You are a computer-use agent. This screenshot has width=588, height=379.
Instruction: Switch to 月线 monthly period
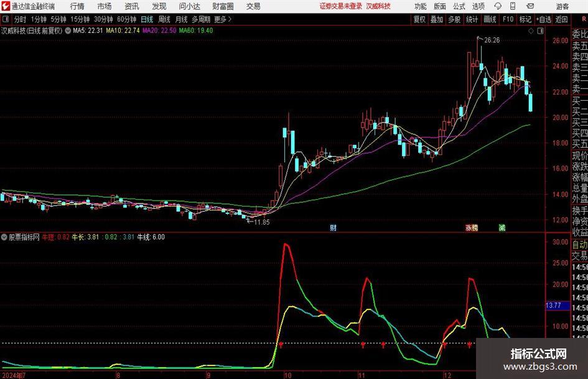coord(181,19)
